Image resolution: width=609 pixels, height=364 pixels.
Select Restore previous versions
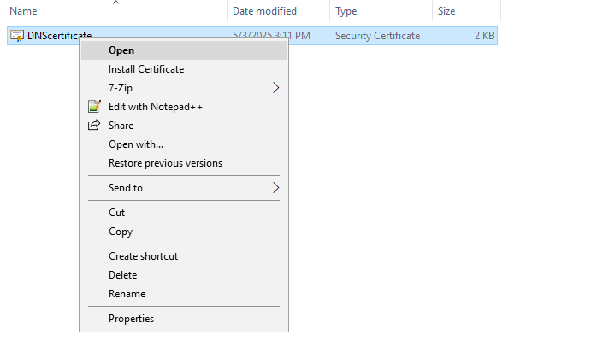click(165, 163)
